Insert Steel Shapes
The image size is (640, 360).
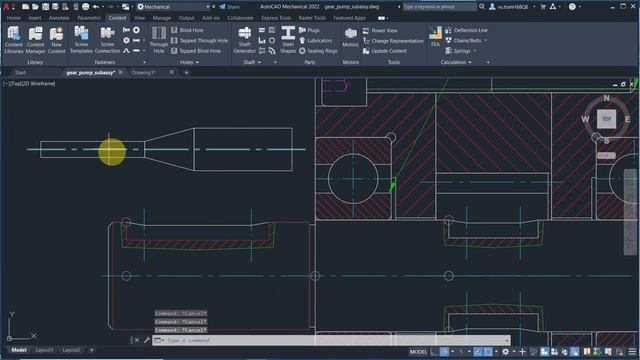pos(288,40)
